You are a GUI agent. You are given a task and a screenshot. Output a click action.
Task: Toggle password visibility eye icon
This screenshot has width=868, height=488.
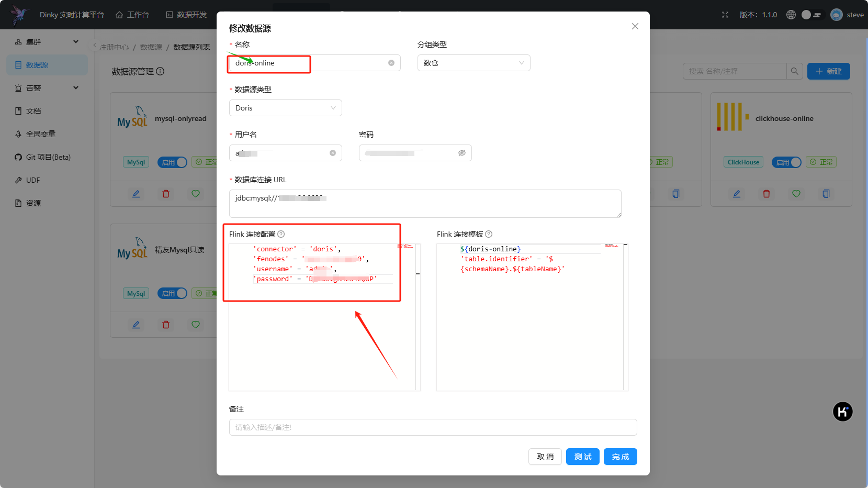(x=462, y=153)
